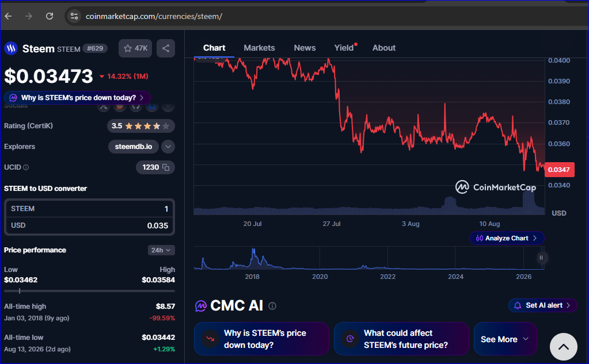Screen dimensions: 589x364
Task: Click the 24h High value $0.03584
Action: (x=158, y=280)
